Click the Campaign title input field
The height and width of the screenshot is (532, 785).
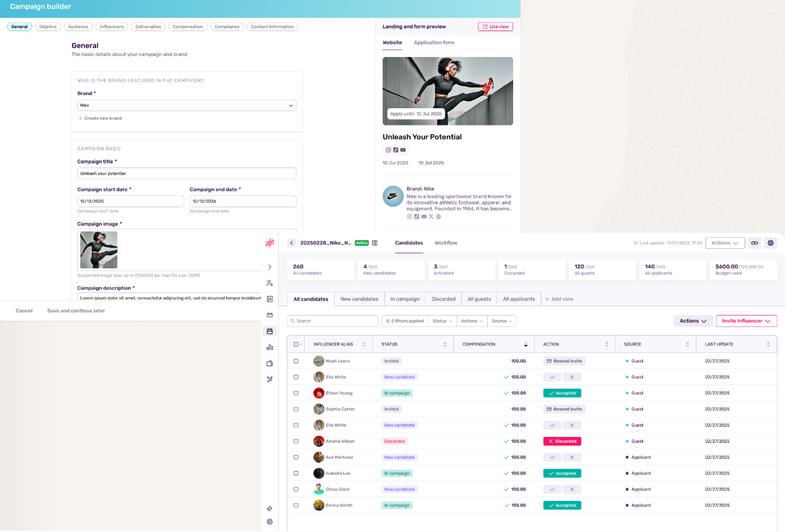click(x=187, y=173)
